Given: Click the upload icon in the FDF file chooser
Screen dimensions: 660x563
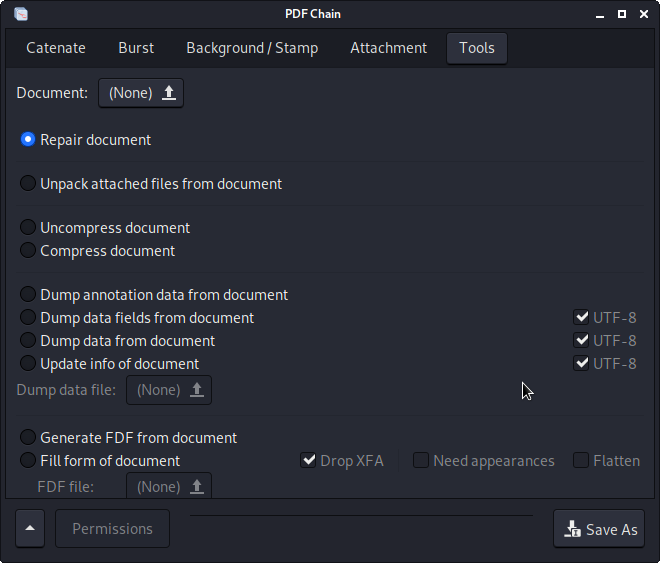Looking at the screenshot, I should [197, 487].
